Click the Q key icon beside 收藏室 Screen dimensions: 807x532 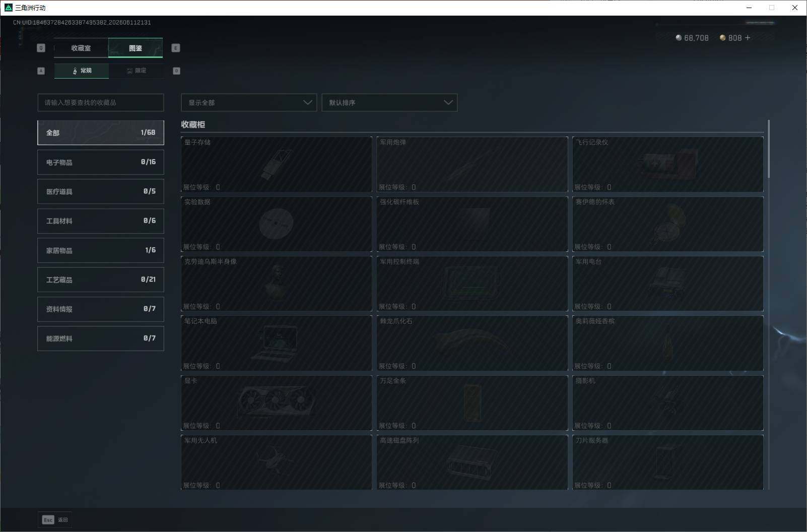pos(41,48)
